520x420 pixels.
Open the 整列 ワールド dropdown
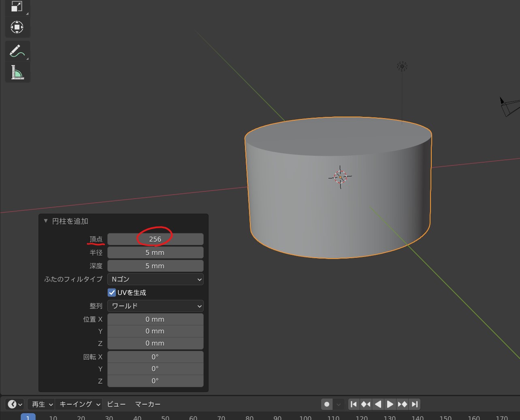pyautogui.click(x=156, y=306)
